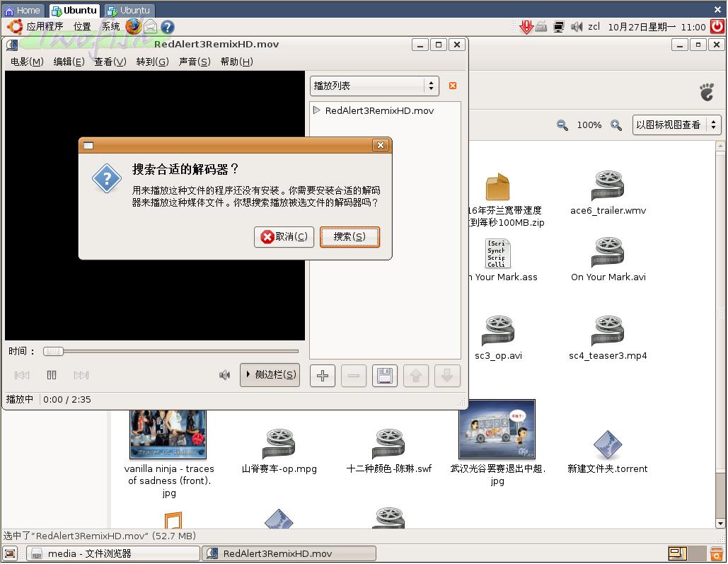Image resolution: width=728 pixels, height=564 pixels.
Task: Switch to the second Ubuntu tab
Action: (x=129, y=10)
